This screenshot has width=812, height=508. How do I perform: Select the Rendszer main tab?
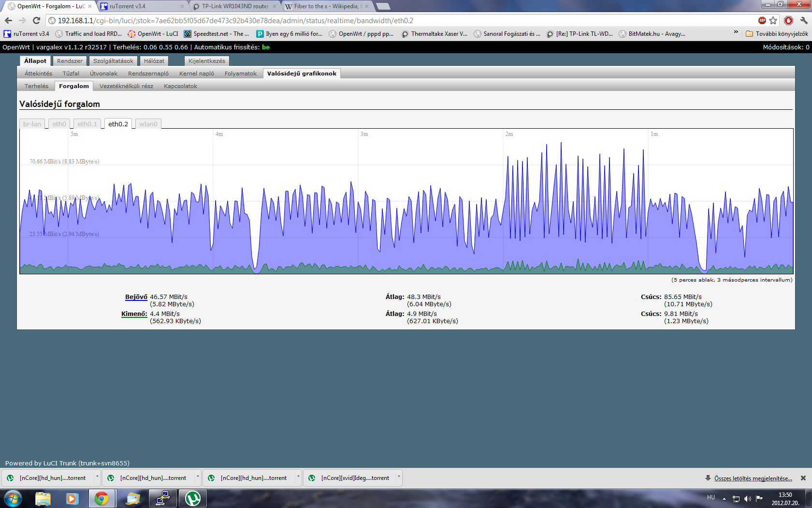(x=70, y=61)
